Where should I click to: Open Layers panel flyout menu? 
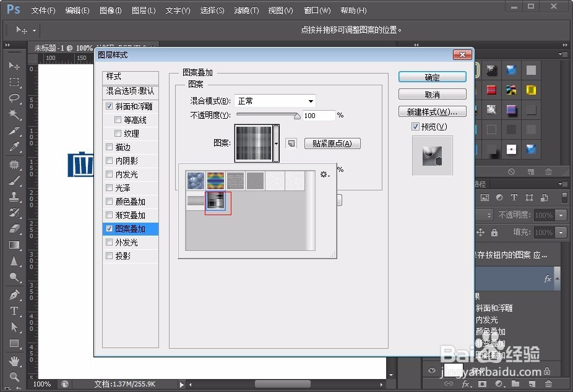coord(563,184)
